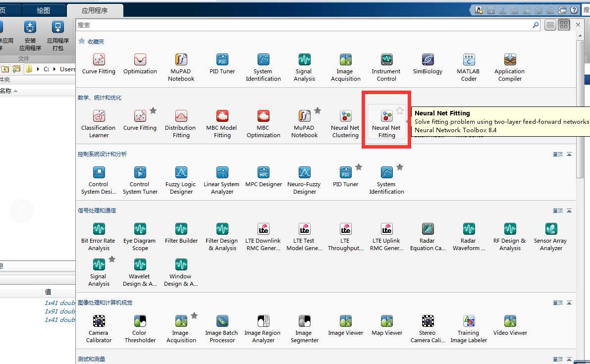Switch apps gallery to grid view

564,25
